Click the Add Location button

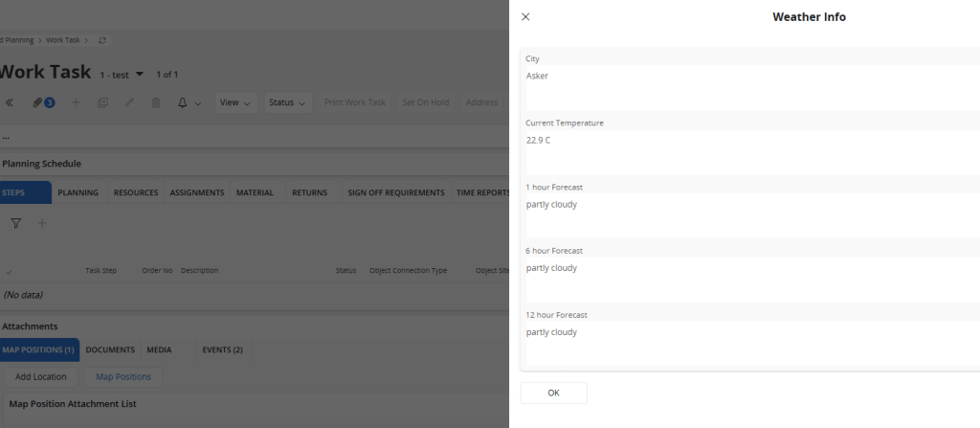point(41,376)
